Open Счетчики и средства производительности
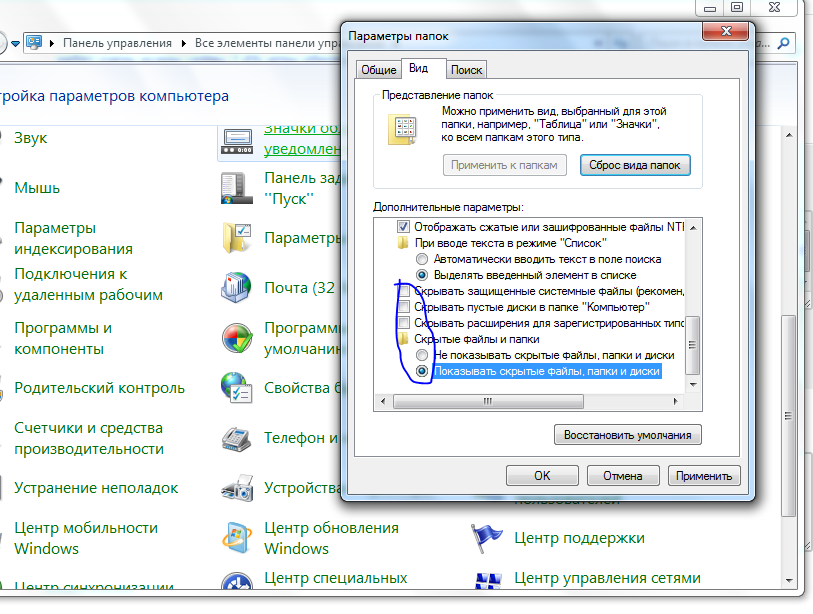The image size is (813, 614). [89, 438]
